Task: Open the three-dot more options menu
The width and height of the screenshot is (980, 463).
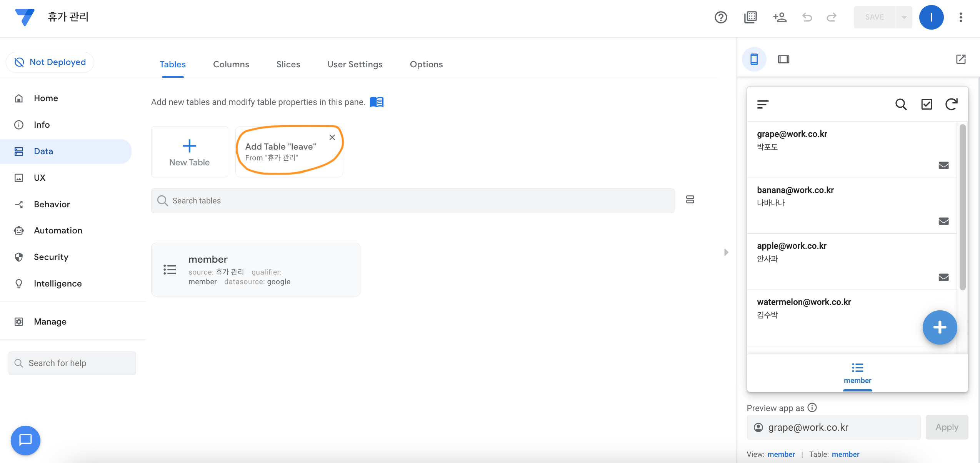Action: click(961, 17)
